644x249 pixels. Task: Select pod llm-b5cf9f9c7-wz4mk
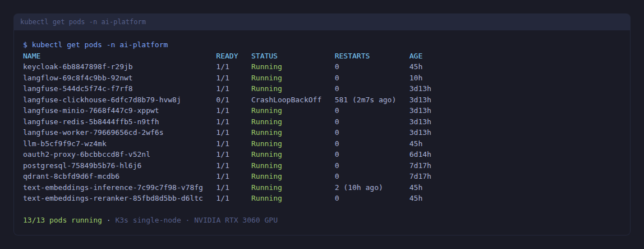[65, 143]
